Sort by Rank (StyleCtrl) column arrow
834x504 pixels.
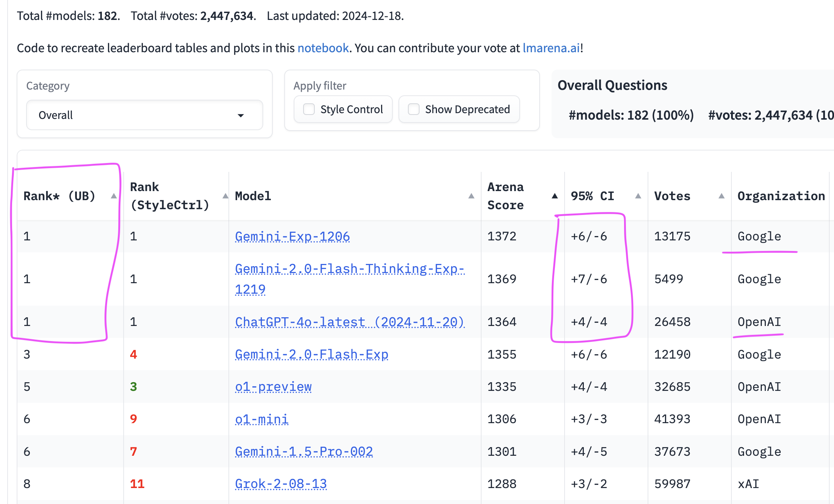pos(225,196)
